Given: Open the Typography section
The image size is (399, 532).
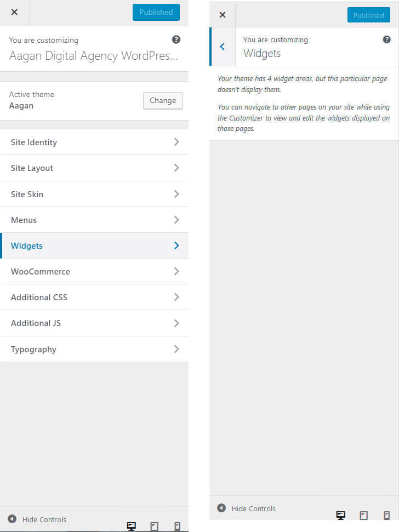Looking at the screenshot, I should pyautogui.click(x=94, y=349).
